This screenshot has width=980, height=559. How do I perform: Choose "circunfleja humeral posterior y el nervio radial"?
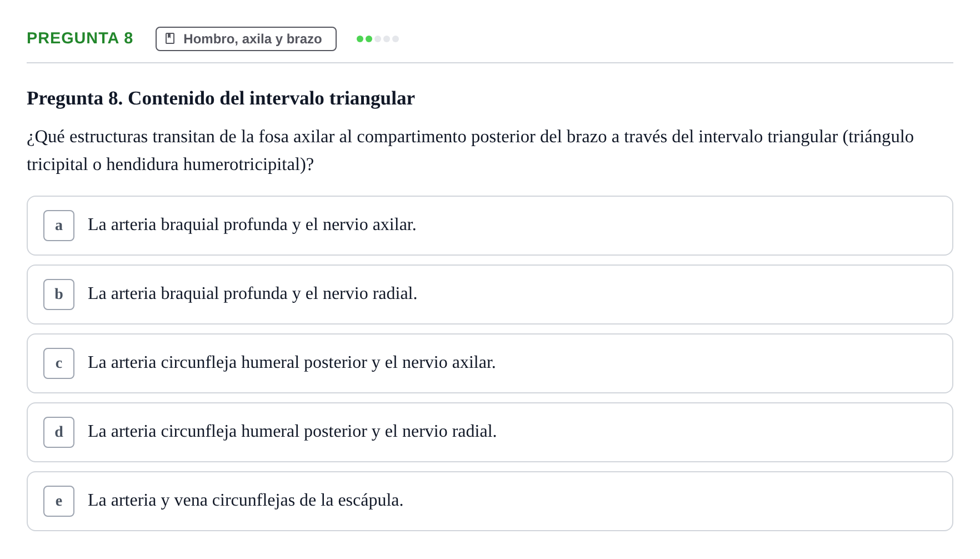490,432
